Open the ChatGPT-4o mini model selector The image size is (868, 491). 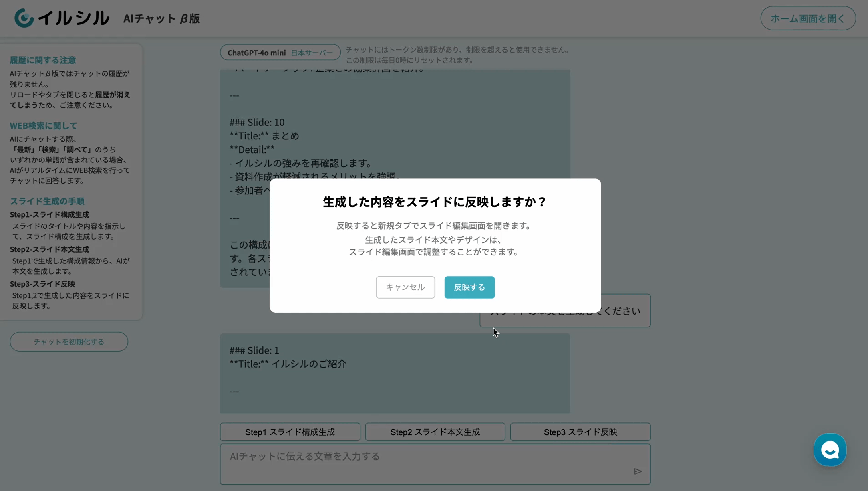257,53
